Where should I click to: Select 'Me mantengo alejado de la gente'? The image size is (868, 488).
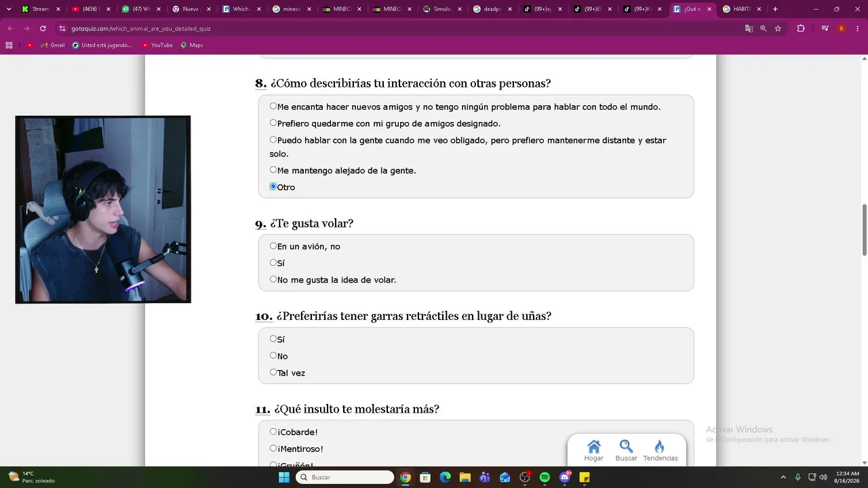point(273,170)
